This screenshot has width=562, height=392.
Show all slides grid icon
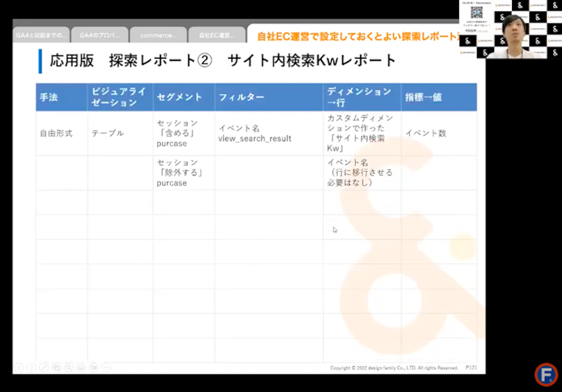click(x=56, y=368)
